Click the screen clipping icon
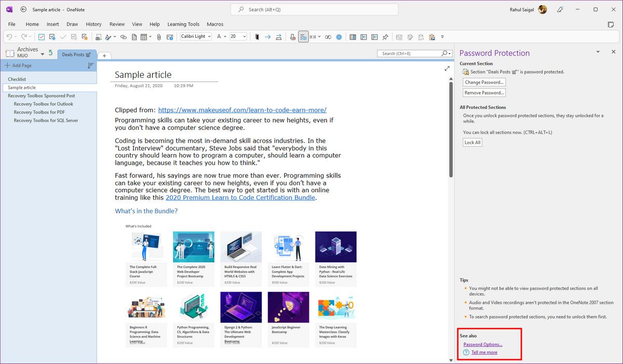This screenshot has width=623, height=364. tap(98, 37)
